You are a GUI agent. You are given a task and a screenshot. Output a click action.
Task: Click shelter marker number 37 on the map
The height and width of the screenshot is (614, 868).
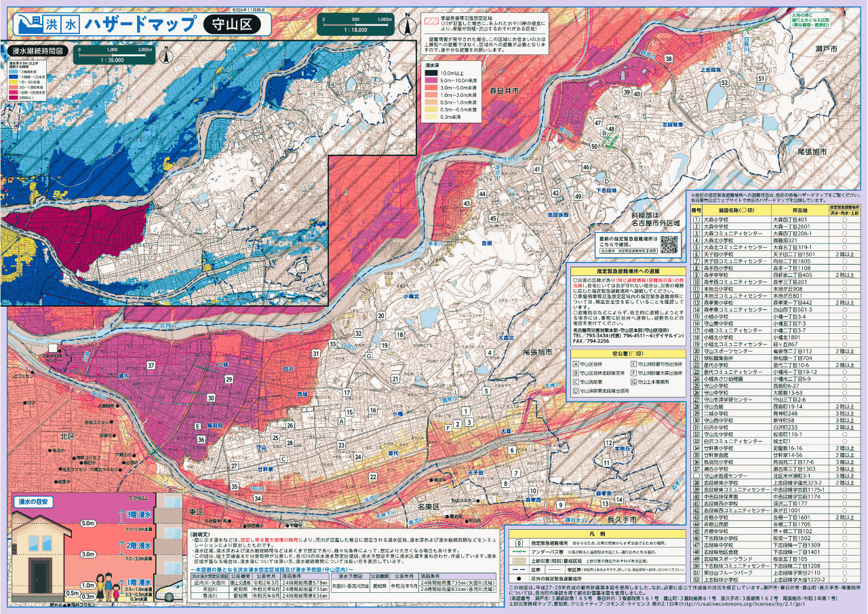click(x=151, y=366)
